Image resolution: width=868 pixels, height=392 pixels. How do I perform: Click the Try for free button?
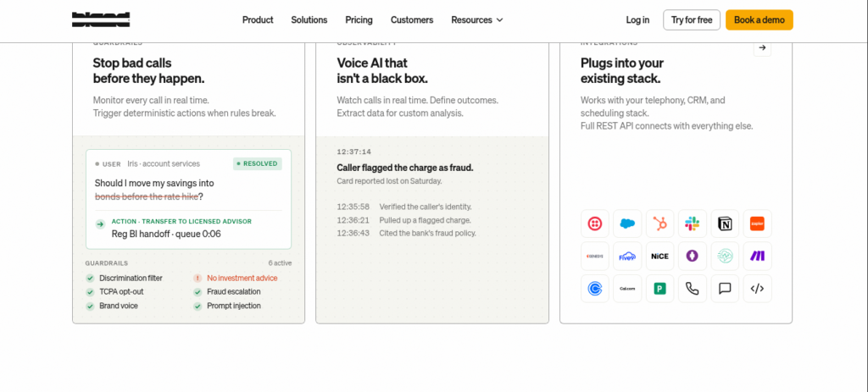click(x=692, y=20)
